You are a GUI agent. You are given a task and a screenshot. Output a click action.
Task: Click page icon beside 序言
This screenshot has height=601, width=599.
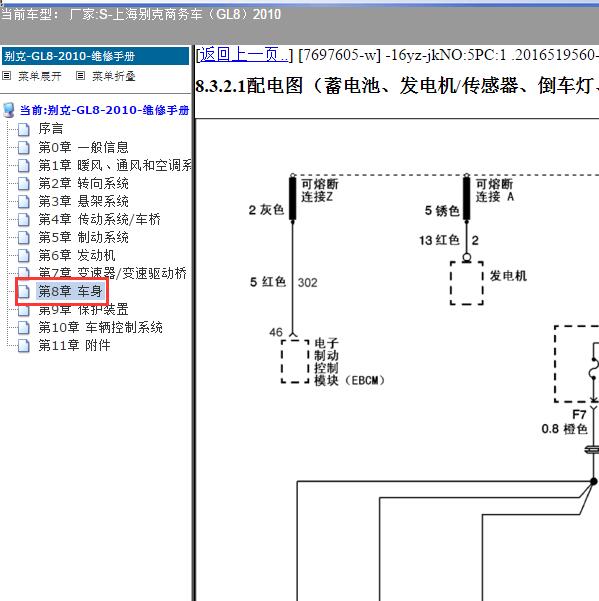(24, 130)
